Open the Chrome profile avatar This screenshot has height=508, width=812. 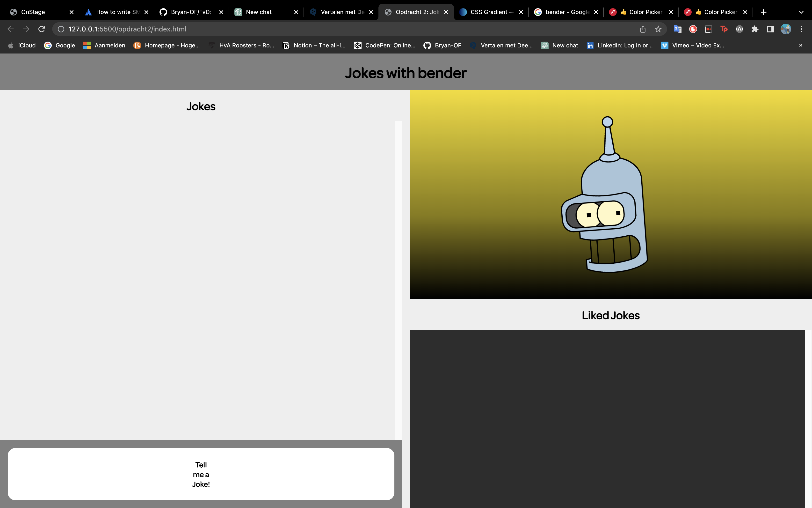point(786,29)
